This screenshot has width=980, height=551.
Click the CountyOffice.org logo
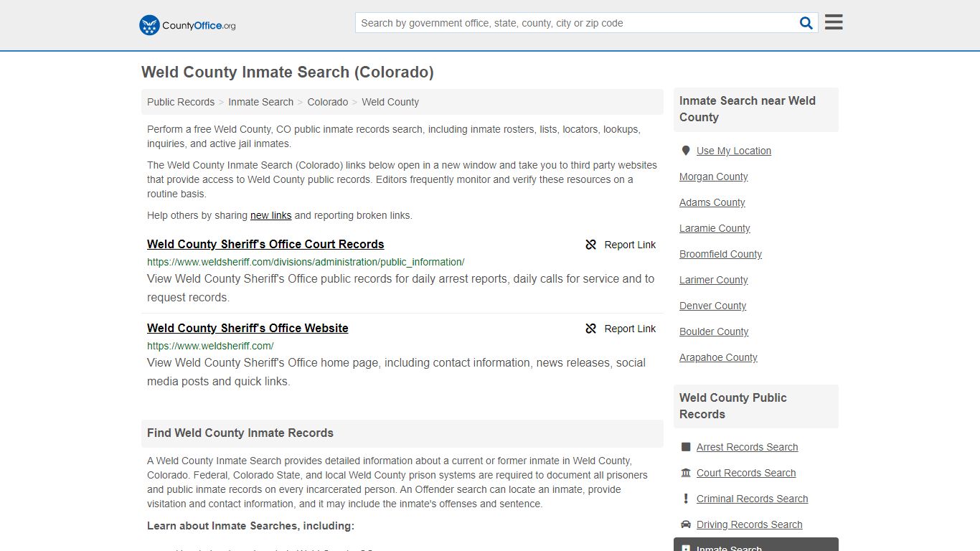coord(187,25)
